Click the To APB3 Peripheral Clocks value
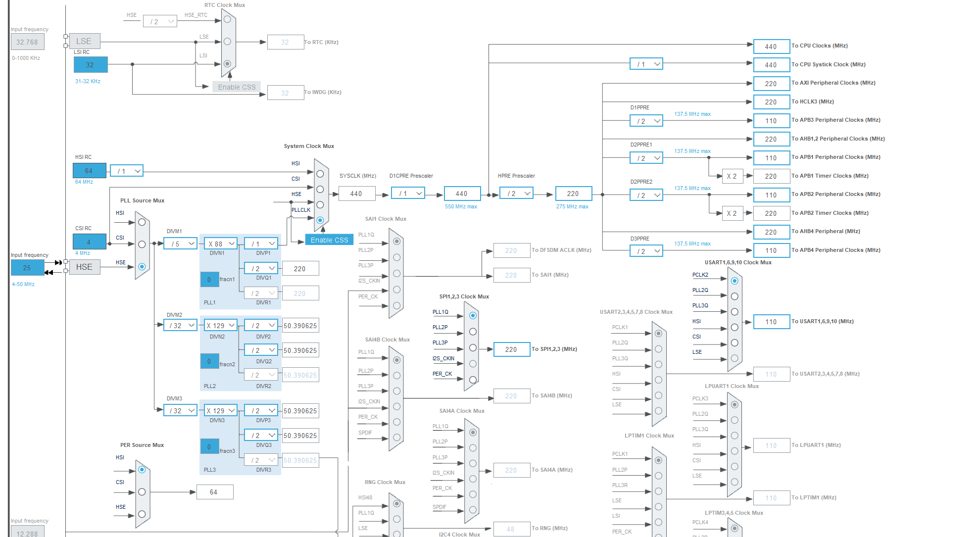This screenshot has height=537, width=980. coord(771,121)
